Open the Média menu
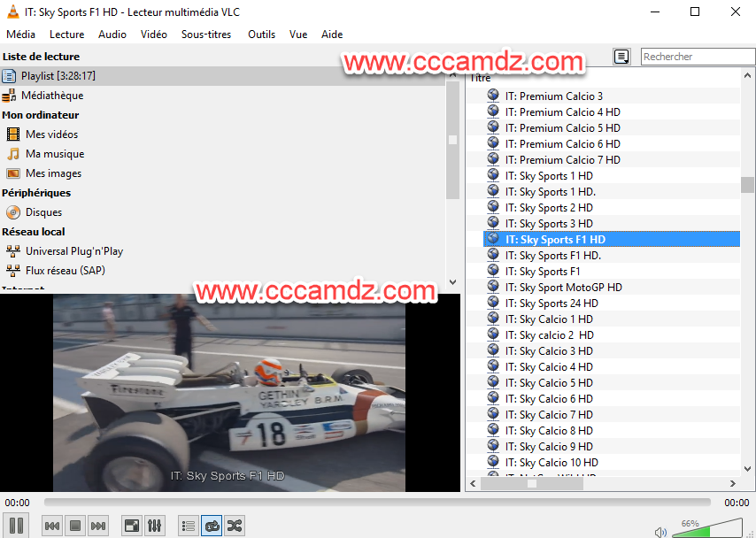This screenshot has width=756, height=538. (20, 35)
